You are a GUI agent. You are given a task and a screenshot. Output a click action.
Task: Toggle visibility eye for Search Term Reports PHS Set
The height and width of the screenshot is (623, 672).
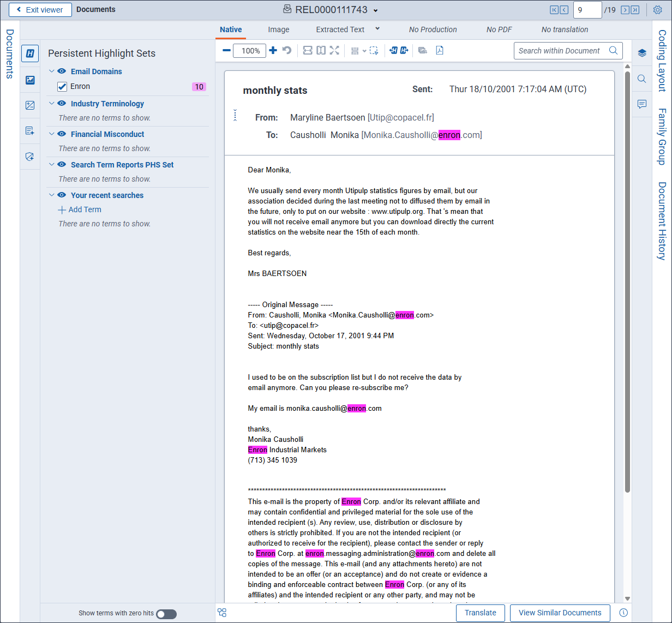(62, 165)
